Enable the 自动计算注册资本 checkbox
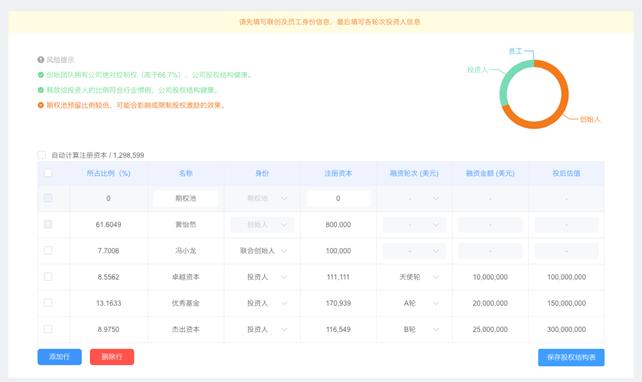Viewport: 642px width, 382px height. (x=42, y=155)
